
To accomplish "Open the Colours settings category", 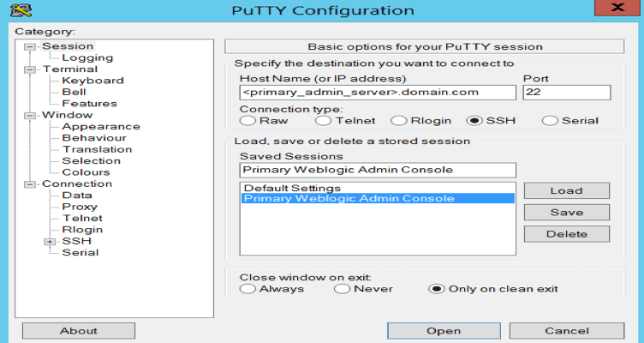I will point(86,172).
